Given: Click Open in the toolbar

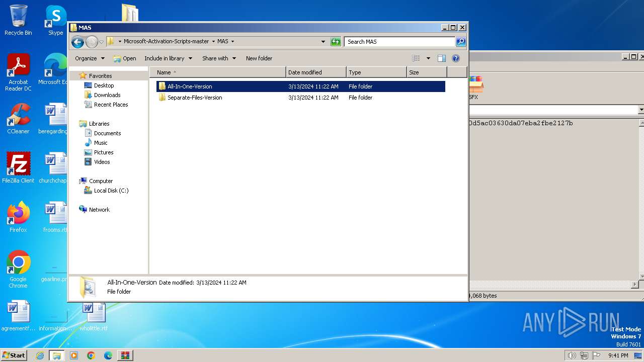Looking at the screenshot, I should point(125,58).
